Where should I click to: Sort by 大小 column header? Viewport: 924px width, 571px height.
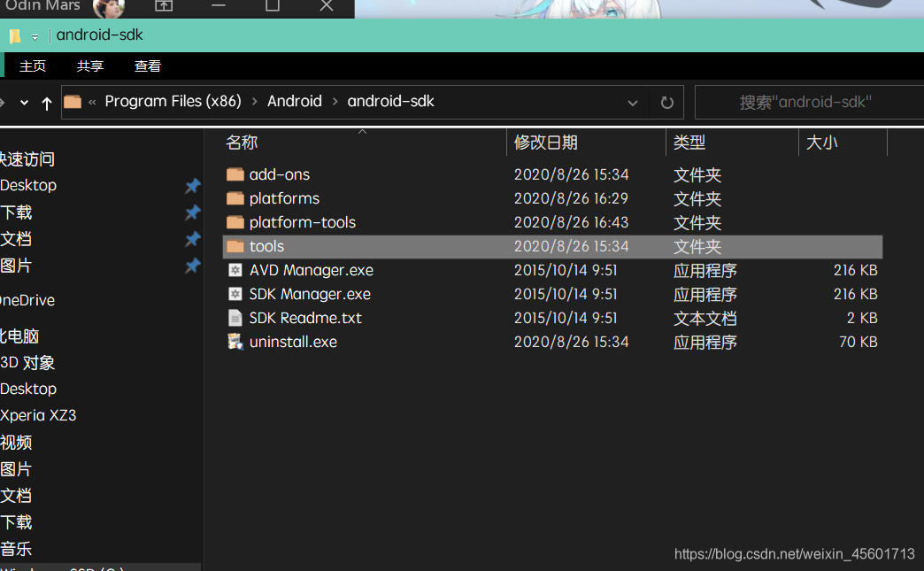click(x=821, y=143)
